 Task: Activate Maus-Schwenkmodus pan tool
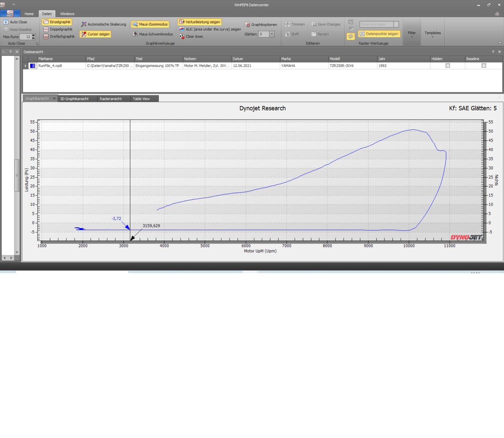coord(153,34)
